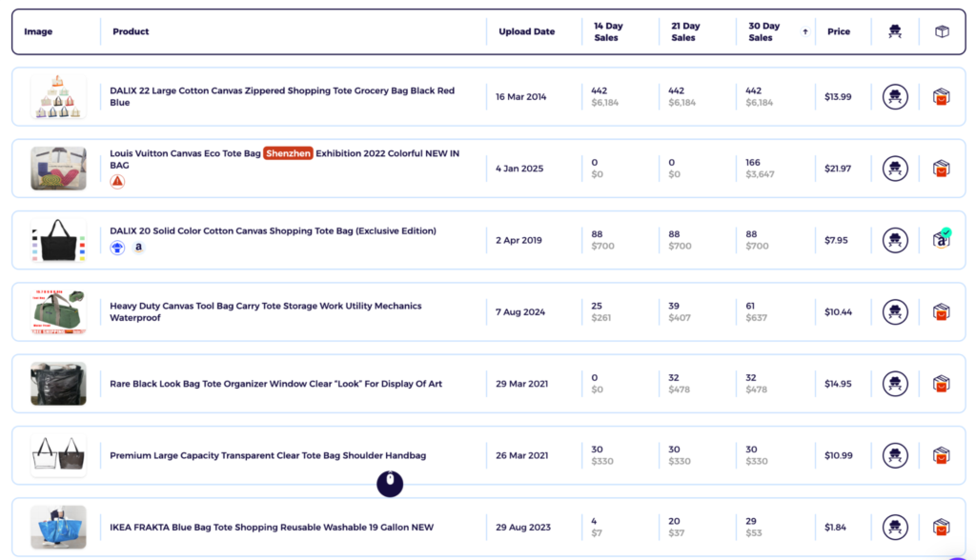The width and height of the screenshot is (976, 560).
Task: Click box icon for Premium Large Capacity Transparent row
Action: click(x=941, y=456)
